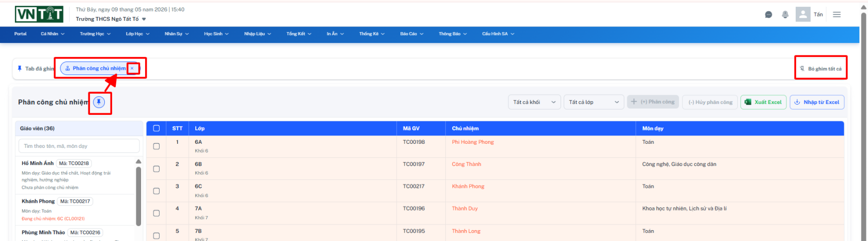
Task: Click the VNTT logo
Action: (39, 14)
